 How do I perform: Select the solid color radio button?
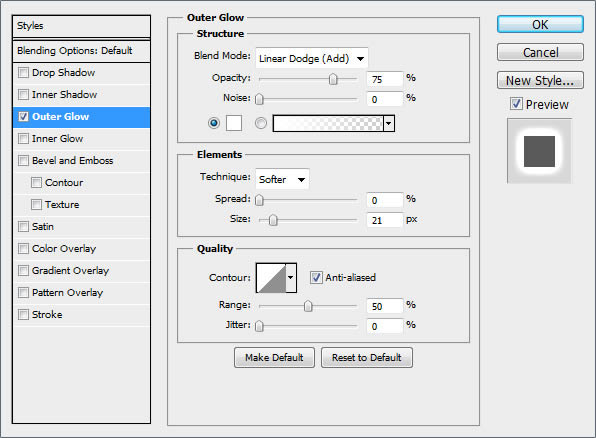click(214, 123)
